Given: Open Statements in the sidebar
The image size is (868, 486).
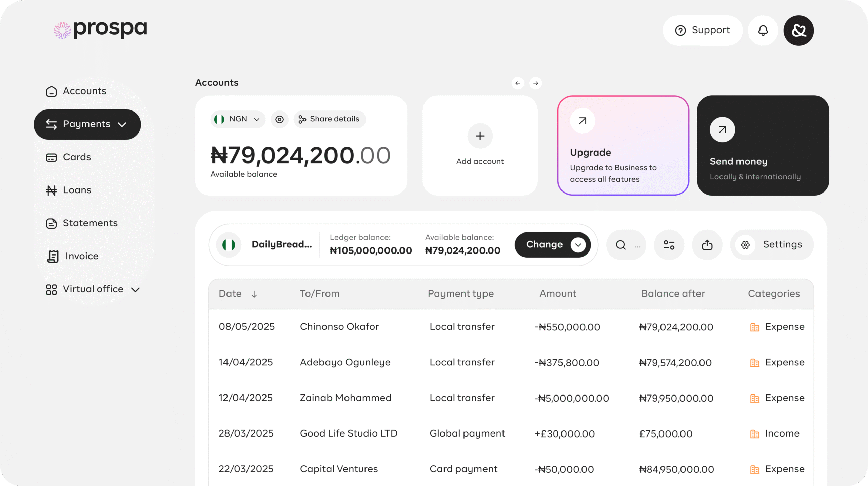Looking at the screenshot, I should click(82, 223).
